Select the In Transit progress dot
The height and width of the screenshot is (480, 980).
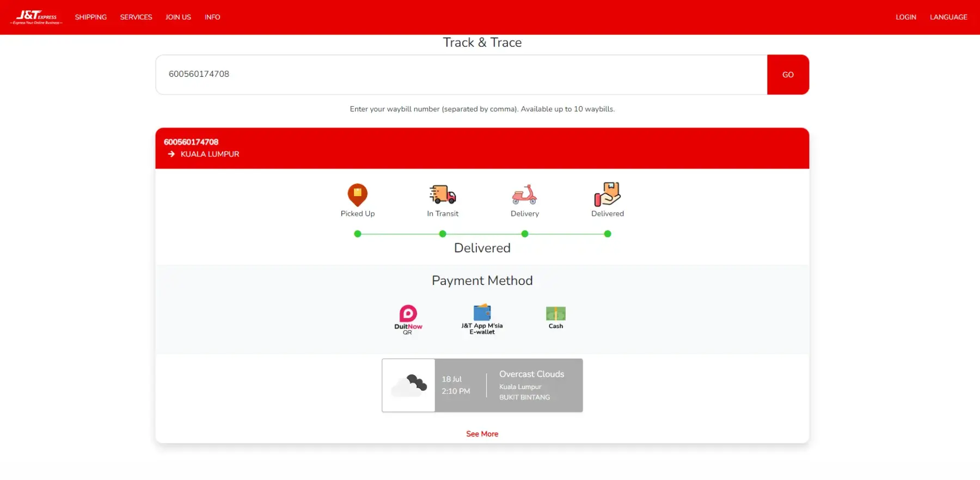click(443, 234)
